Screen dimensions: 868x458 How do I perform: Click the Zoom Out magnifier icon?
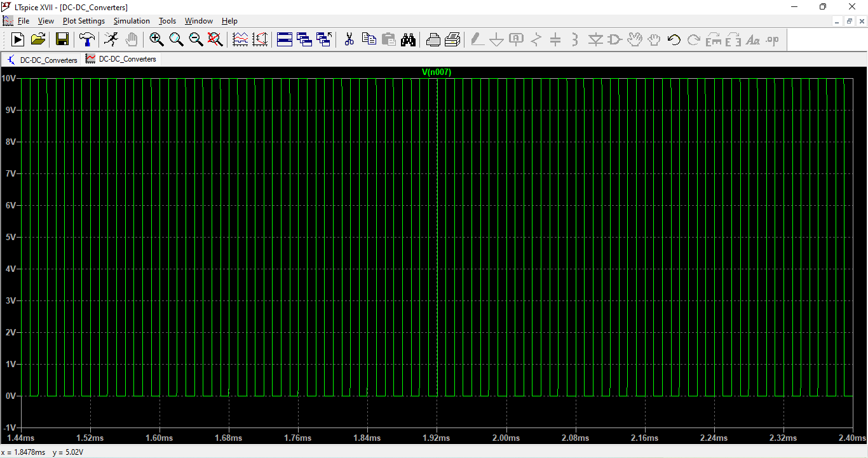click(x=196, y=40)
